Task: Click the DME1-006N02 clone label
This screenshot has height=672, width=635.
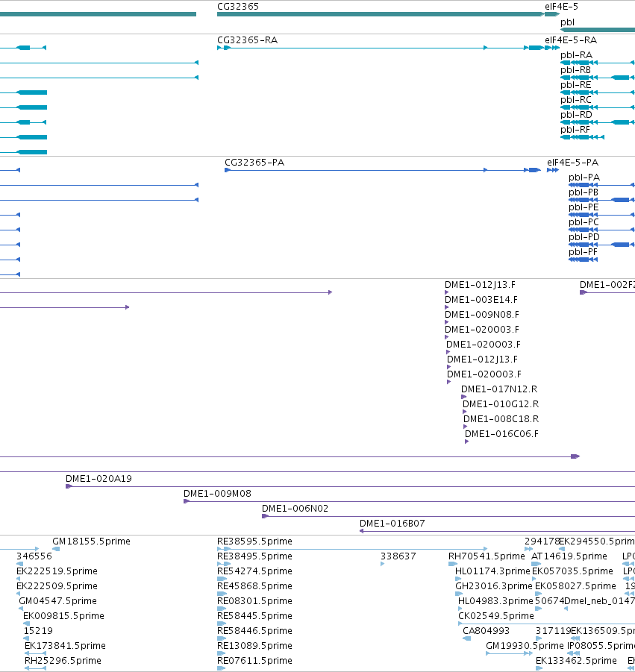Action: (x=295, y=509)
